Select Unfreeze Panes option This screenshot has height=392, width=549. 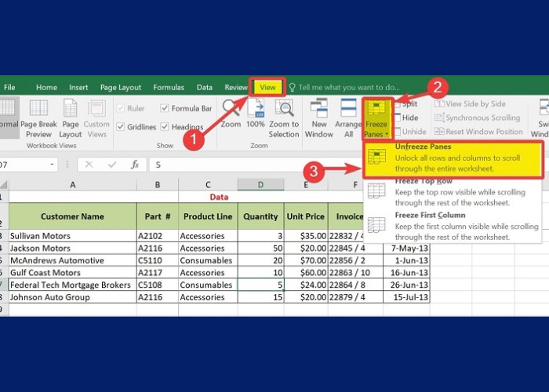tap(427, 147)
